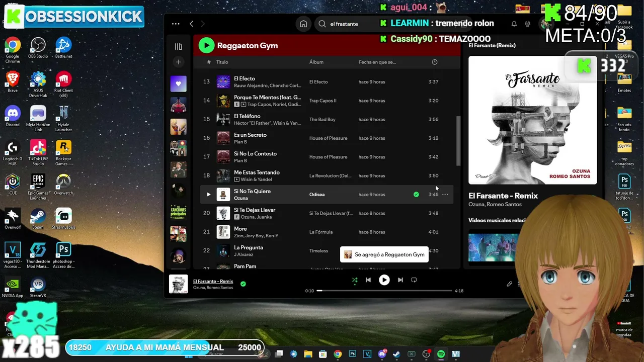Viewport: 644px width, 362px height.
Task: Open the Ozuna artist link under Si No Te Quiere
Action: [241, 198]
